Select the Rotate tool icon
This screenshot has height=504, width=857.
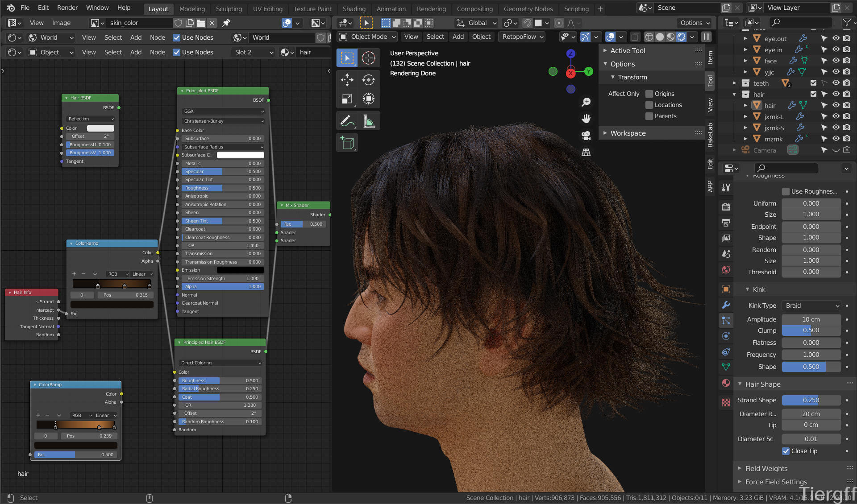368,80
